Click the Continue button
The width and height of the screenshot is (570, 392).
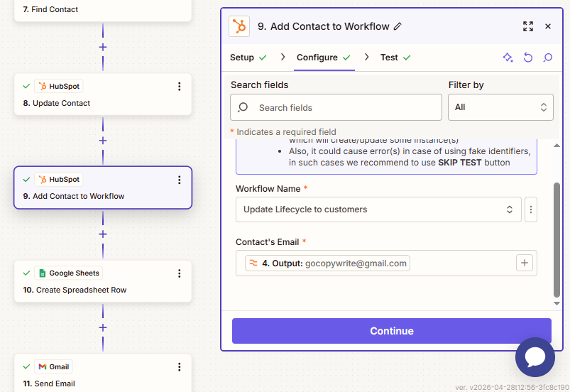pyautogui.click(x=392, y=331)
